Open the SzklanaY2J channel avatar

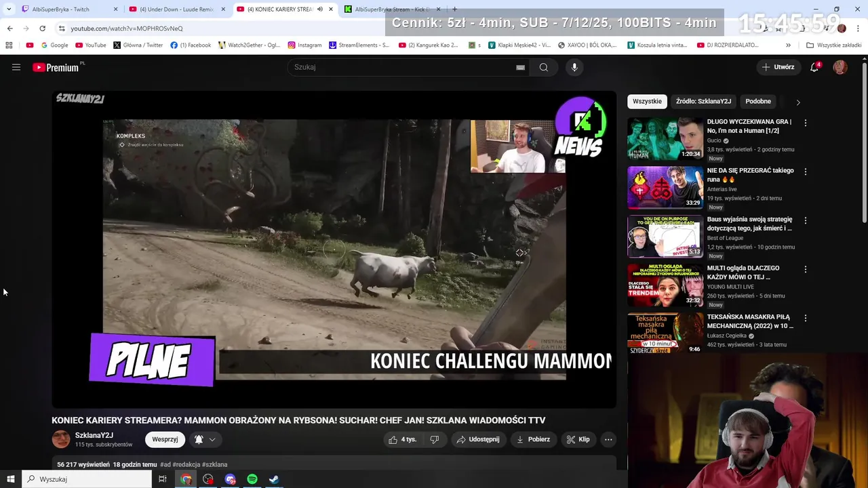coord(61,439)
